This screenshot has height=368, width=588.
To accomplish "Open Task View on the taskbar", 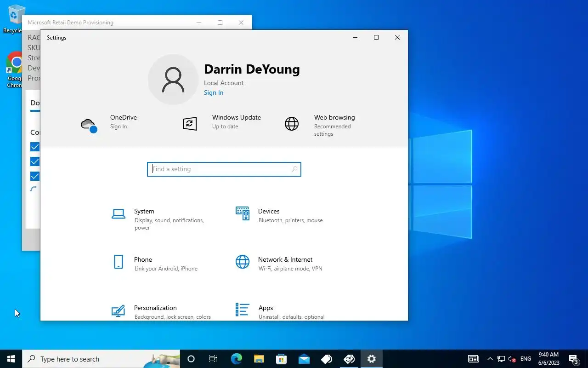I will 213,359.
